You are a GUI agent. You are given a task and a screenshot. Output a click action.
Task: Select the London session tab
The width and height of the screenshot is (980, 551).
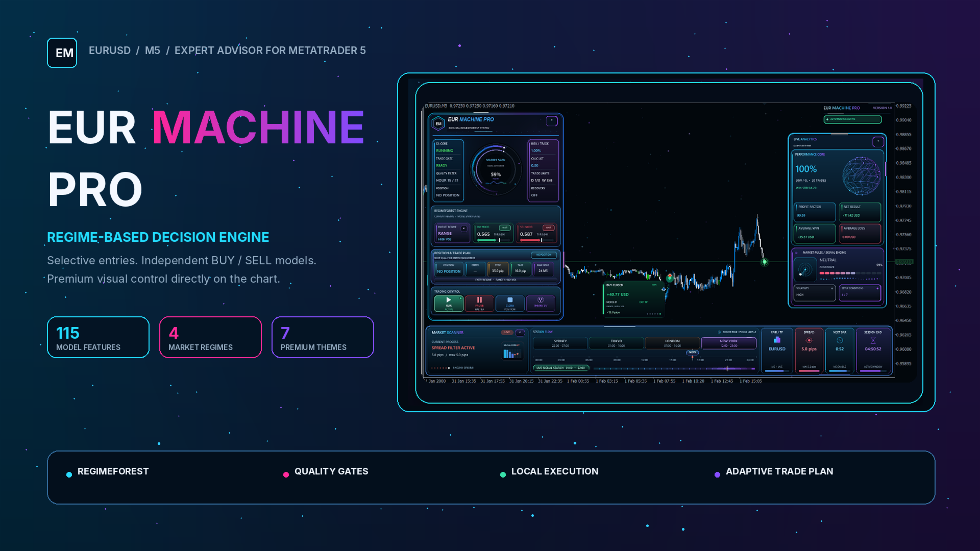672,343
